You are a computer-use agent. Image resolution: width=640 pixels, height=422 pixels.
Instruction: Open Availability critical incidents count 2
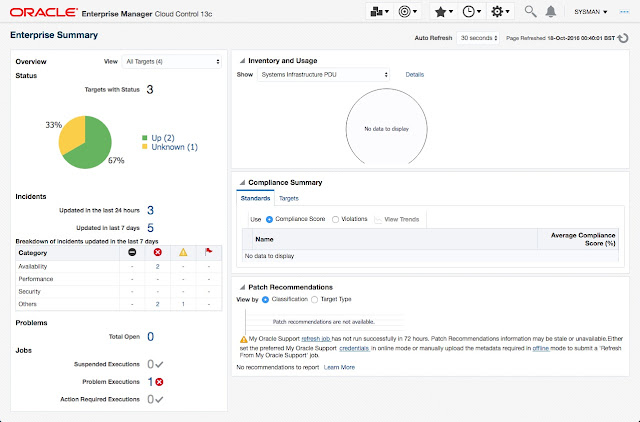pyautogui.click(x=158, y=267)
